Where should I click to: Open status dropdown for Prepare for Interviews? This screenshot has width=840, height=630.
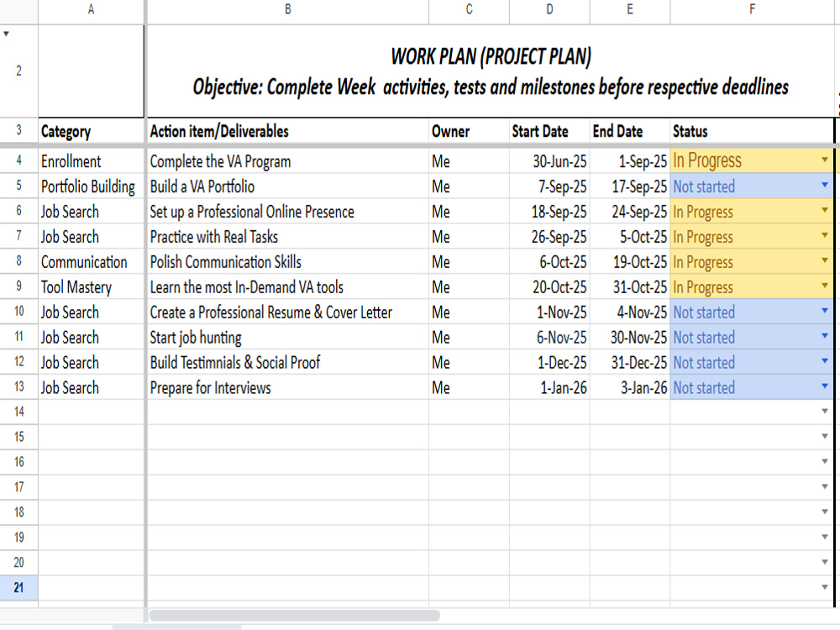[x=825, y=386]
